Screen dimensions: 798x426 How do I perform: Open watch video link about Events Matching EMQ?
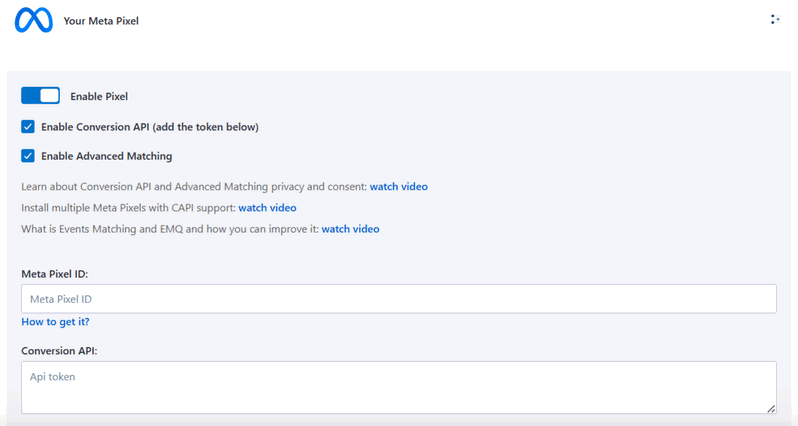click(350, 229)
